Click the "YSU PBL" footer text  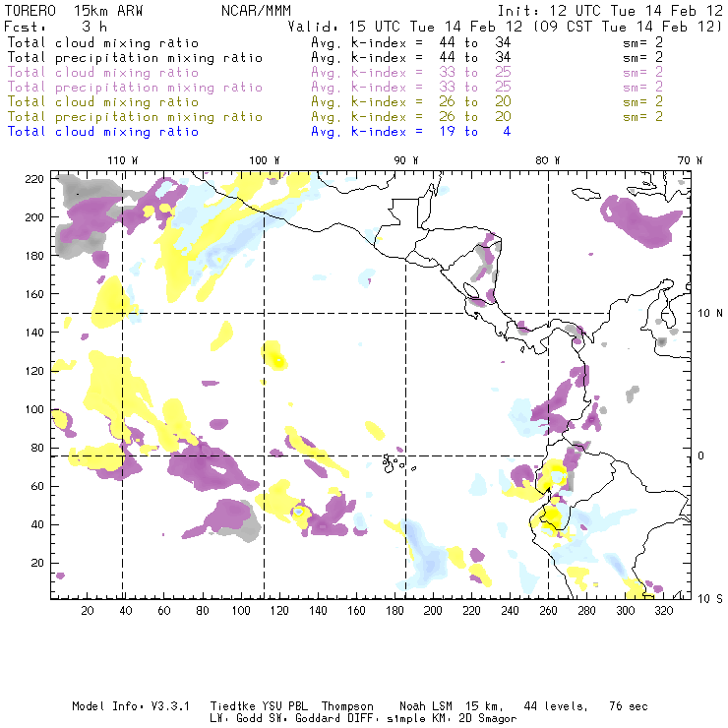285,706
